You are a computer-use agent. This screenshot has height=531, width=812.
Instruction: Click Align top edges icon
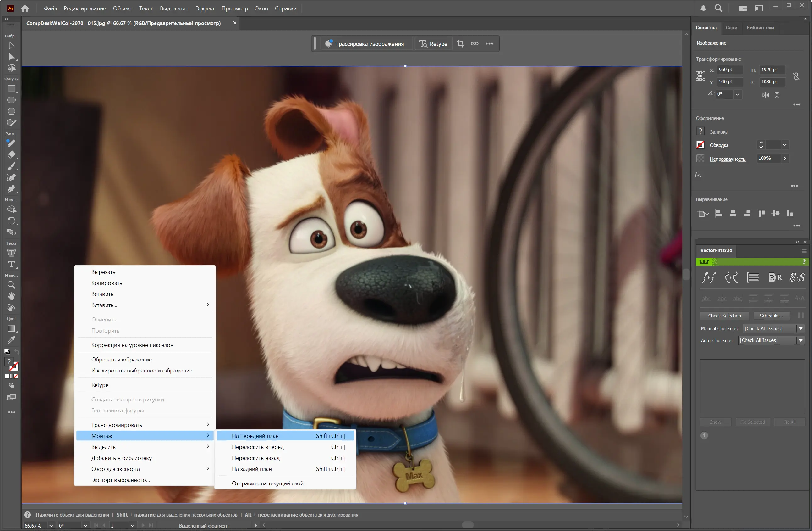coord(761,213)
